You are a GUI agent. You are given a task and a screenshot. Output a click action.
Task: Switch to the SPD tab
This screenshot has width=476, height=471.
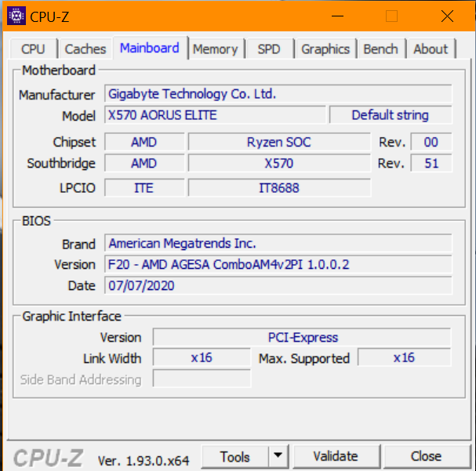[269, 49]
